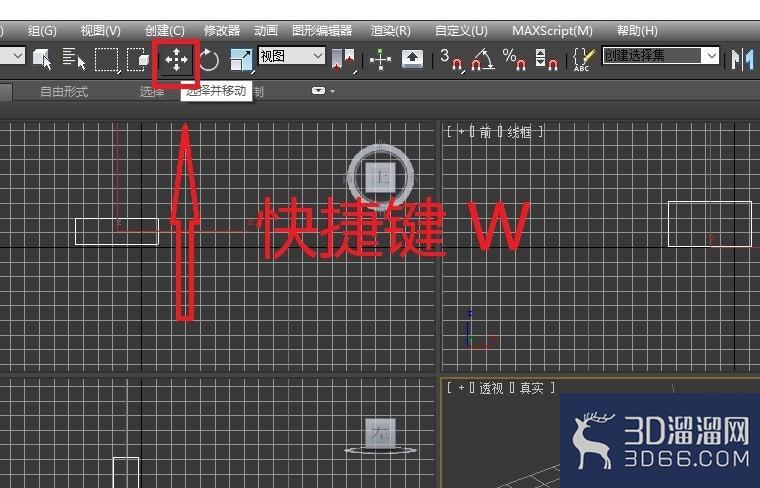The width and height of the screenshot is (760, 488).
Task: Toggle the 3D Snaps button
Action: tap(451, 59)
